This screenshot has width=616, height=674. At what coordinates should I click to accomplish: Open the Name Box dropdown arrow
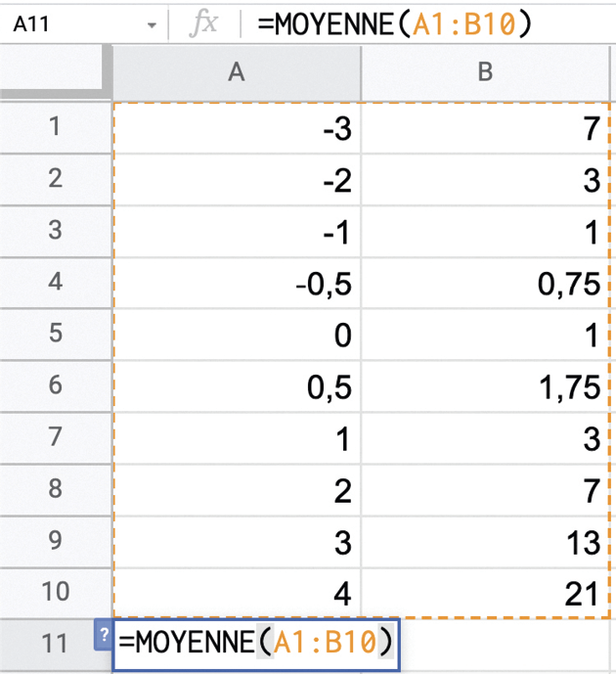(x=152, y=25)
